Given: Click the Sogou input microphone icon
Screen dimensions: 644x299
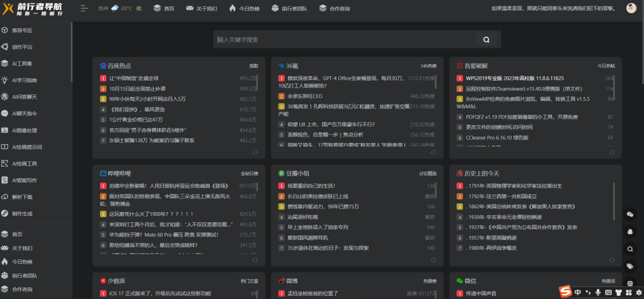Looking at the screenshot, I should pos(597,292).
